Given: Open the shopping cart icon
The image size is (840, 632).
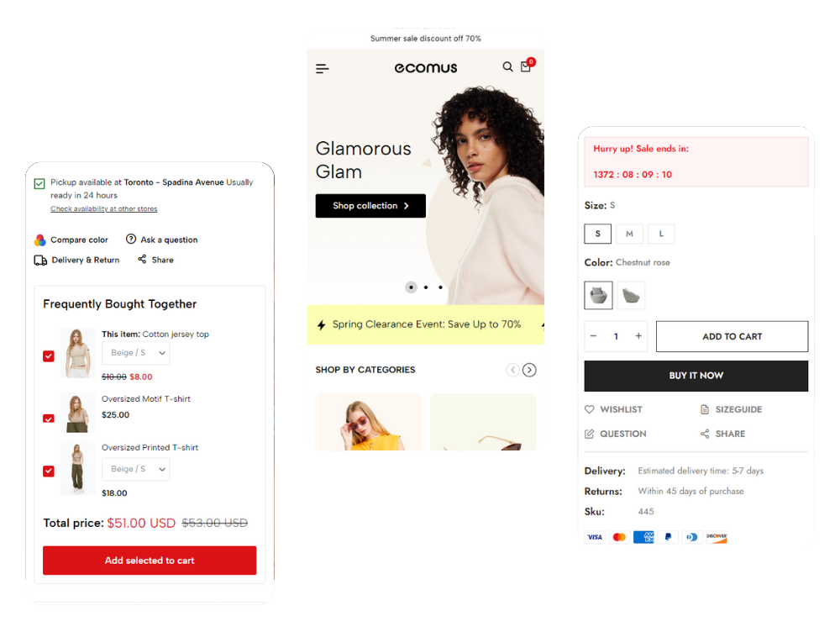Looking at the screenshot, I should click(526, 66).
